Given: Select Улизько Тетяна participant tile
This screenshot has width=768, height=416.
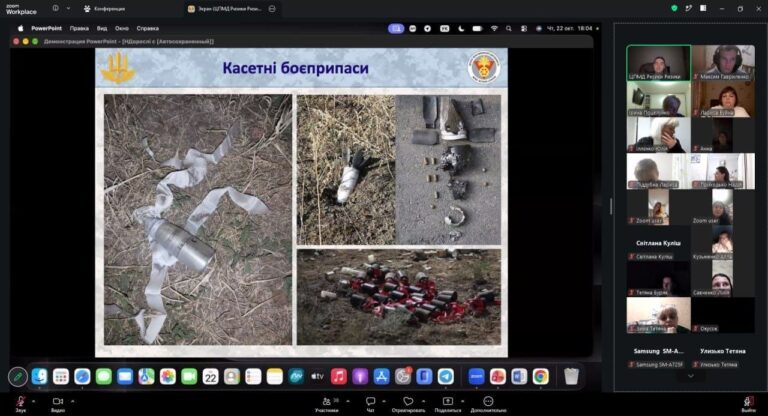Looking at the screenshot, I should point(723,352).
